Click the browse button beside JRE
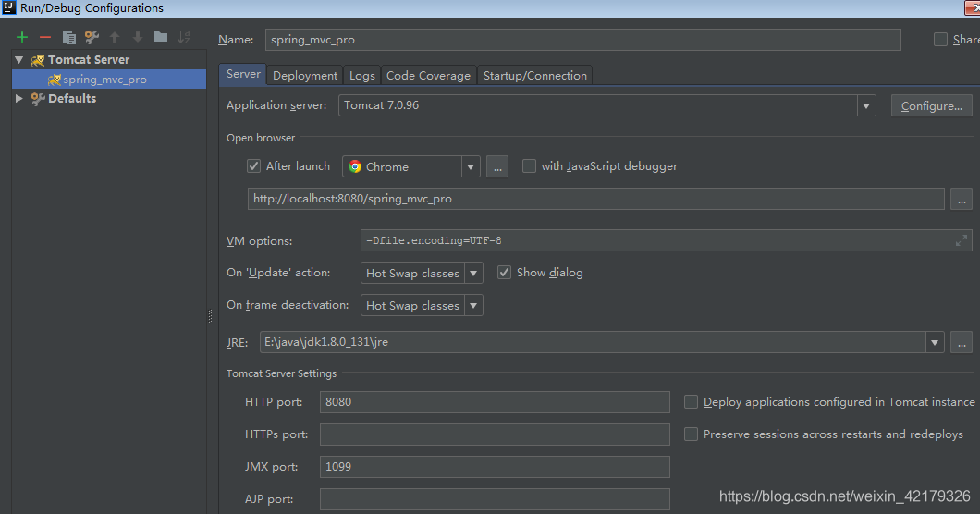This screenshot has height=514, width=980. pyautogui.click(x=962, y=343)
